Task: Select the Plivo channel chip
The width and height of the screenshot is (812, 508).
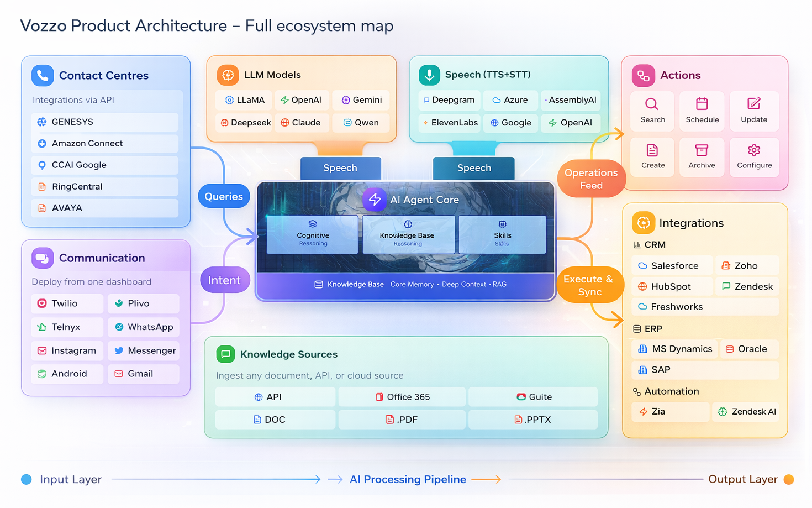Action: (144, 303)
